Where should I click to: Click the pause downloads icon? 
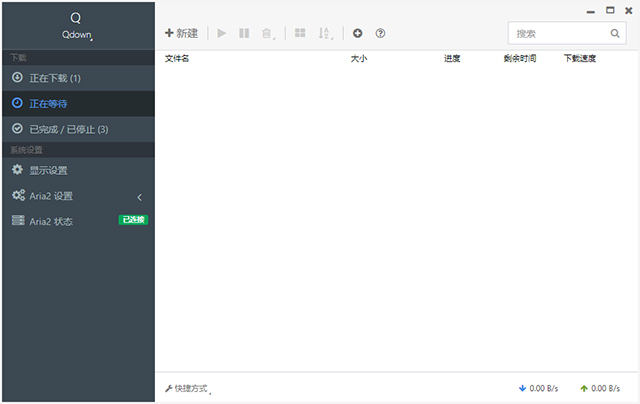[x=244, y=33]
